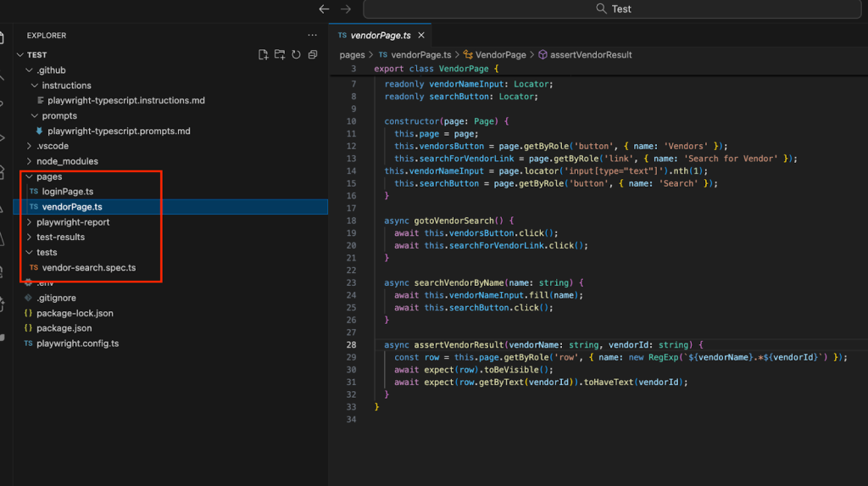Go forward using the right arrow
Image resolution: width=868 pixels, height=486 pixels.
click(x=345, y=9)
